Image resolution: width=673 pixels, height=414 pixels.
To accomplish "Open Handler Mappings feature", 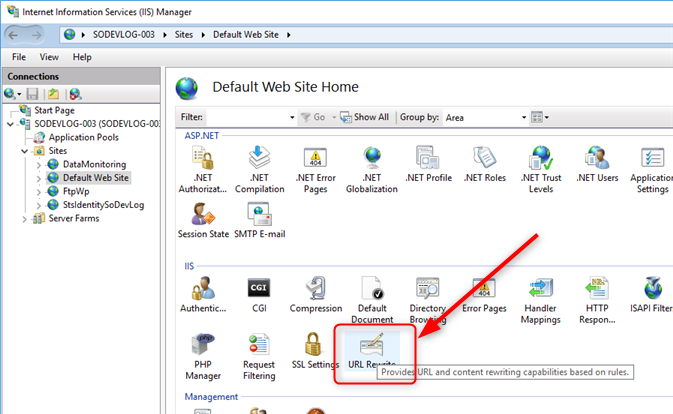I will pyautogui.click(x=540, y=300).
